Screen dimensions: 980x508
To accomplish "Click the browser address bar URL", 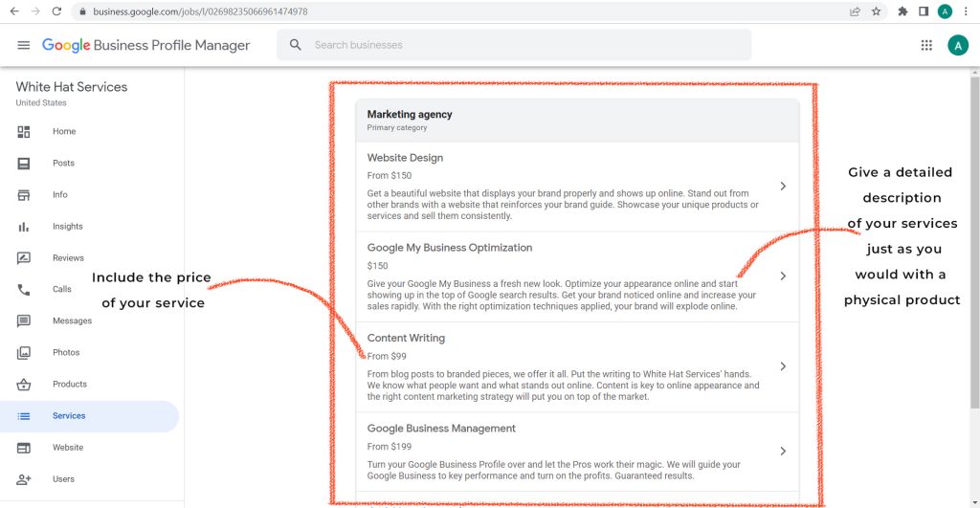I will pyautogui.click(x=200, y=11).
